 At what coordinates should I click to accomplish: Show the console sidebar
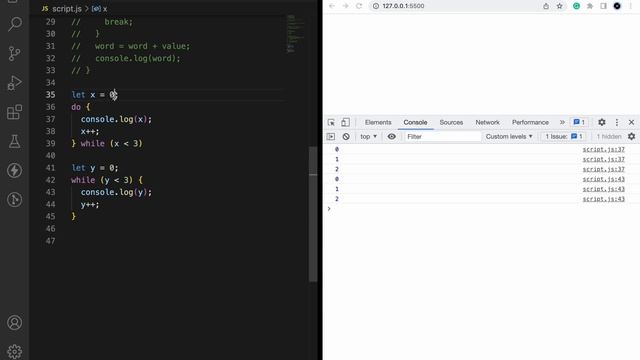[x=331, y=136]
